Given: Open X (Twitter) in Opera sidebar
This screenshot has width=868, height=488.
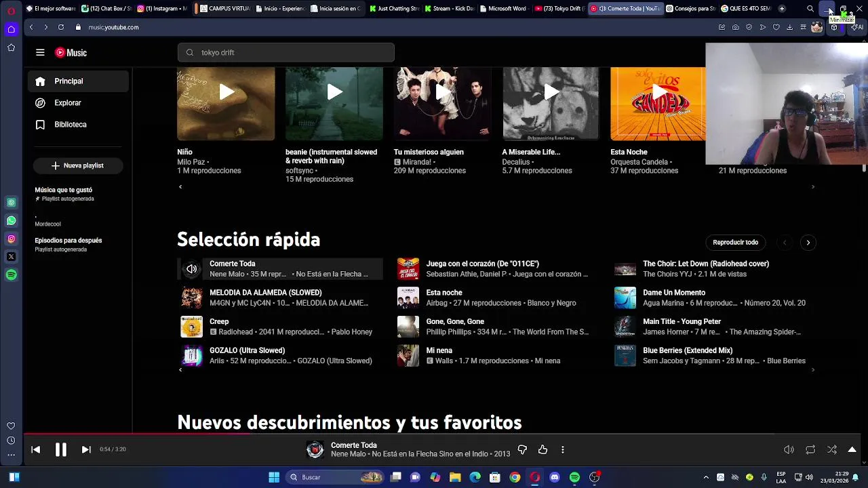Looking at the screenshot, I should (x=11, y=257).
